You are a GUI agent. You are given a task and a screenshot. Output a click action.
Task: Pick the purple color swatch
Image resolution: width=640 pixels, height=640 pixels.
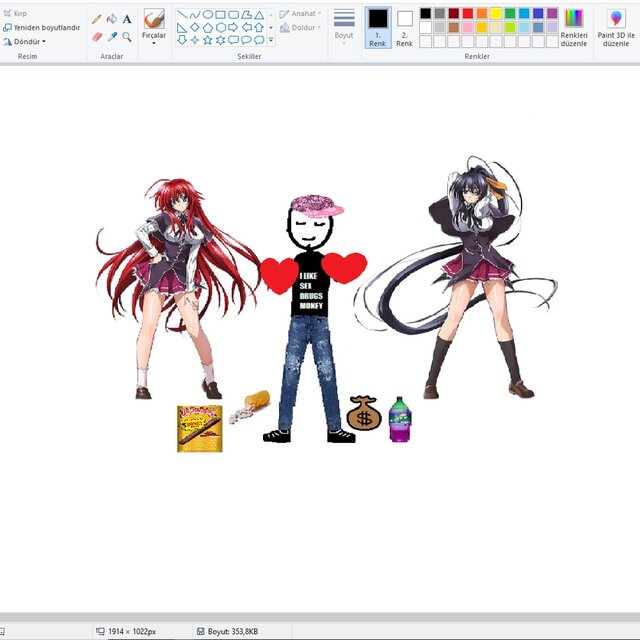click(x=552, y=13)
